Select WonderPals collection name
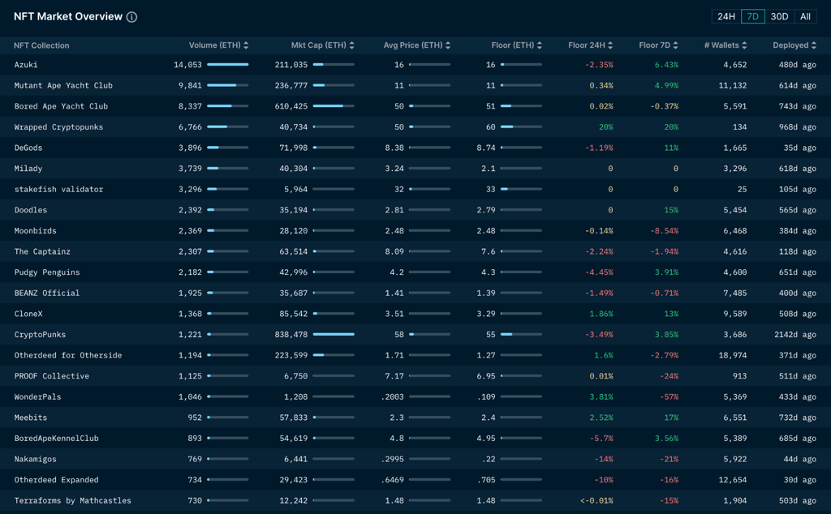Image resolution: width=832 pixels, height=514 pixels. click(37, 397)
